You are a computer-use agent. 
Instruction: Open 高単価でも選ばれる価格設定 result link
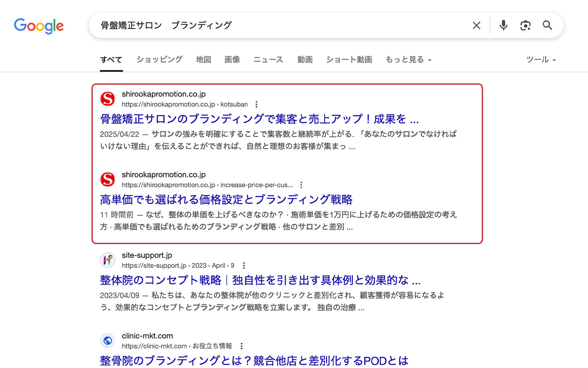pos(226,200)
